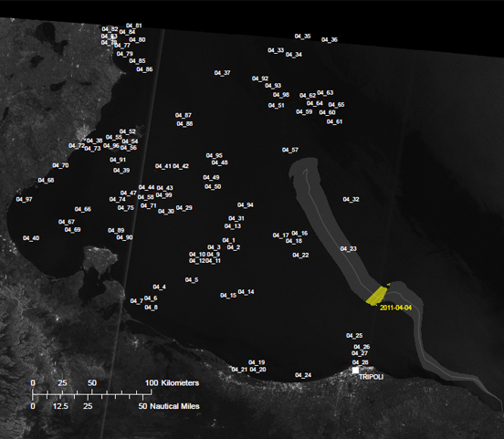Select label 04_85
Viewport: 504px width, 439px height.
point(137,61)
